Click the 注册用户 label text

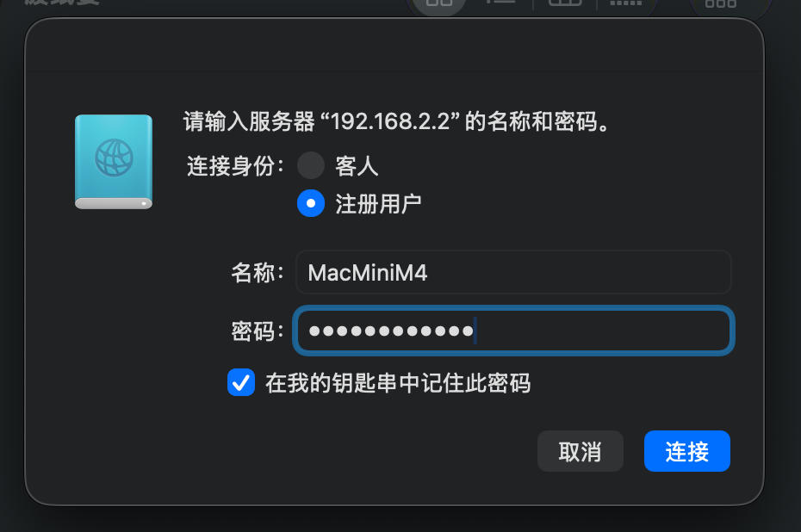click(x=378, y=204)
